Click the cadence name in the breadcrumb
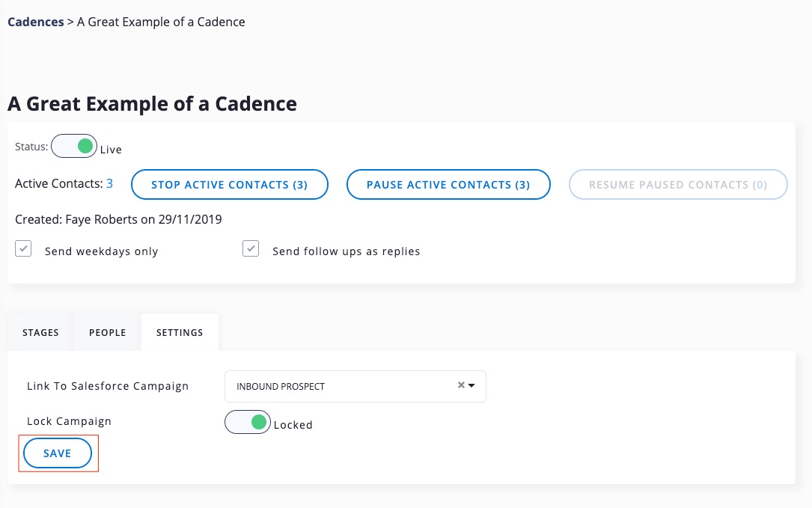Image resolution: width=812 pixels, height=508 pixels. [161, 22]
